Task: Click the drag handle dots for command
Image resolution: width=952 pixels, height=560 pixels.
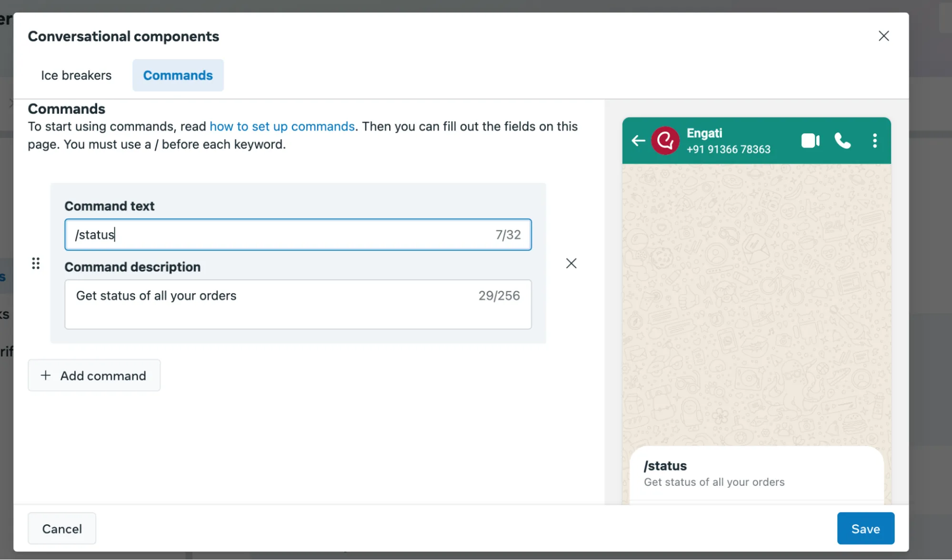Action: pyautogui.click(x=35, y=263)
